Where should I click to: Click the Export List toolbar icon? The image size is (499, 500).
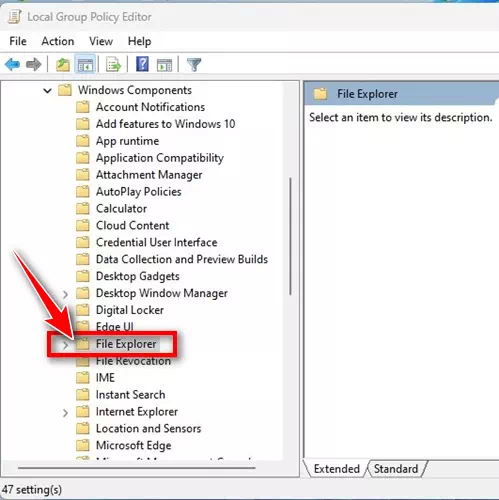click(113, 64)
